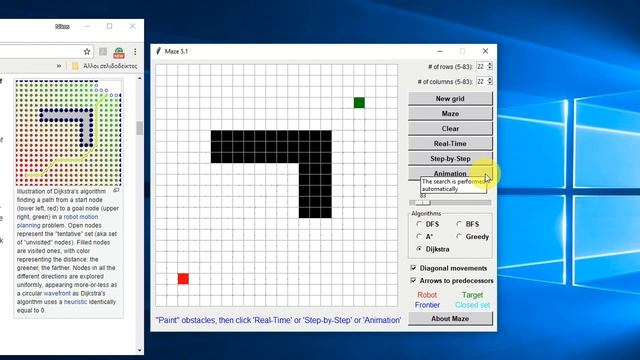Start the Animation search
The height and width of the screenshot is (360, 640).
(x=450, y=173)
